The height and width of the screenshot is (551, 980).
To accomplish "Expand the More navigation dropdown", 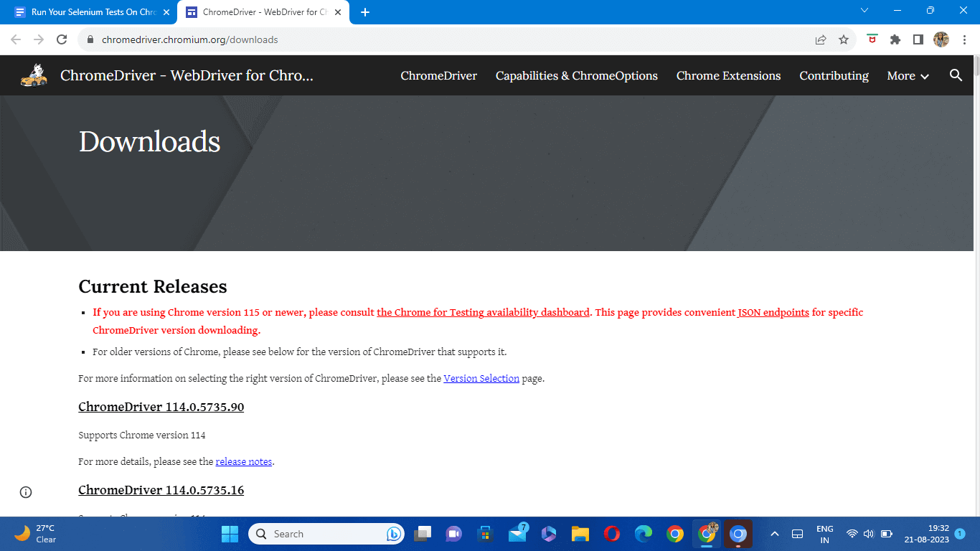I will pyautogui.click(x=908, y=75).
